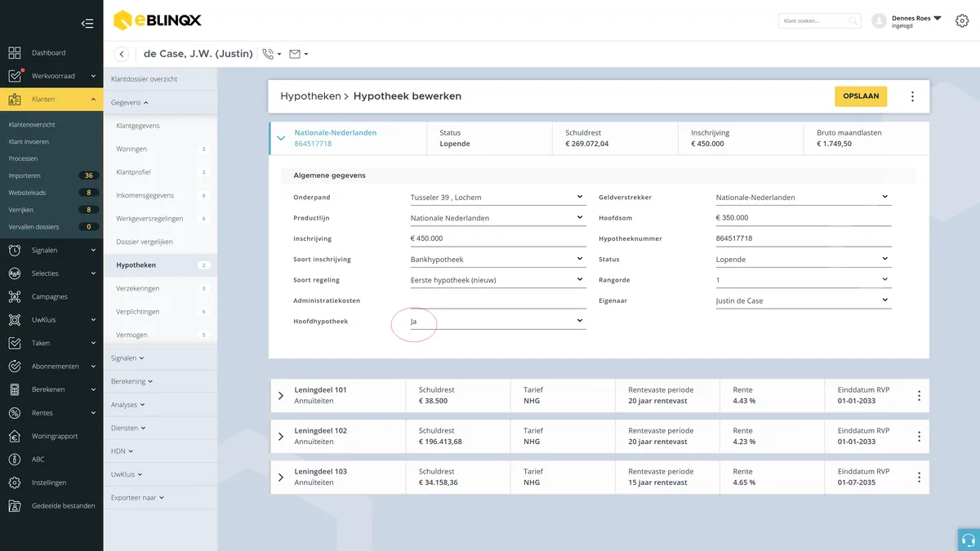The width and height of the screenshot is (980, 551).
Task: Open the Woningrapport sidebar icon
Action: (x=15, y=436)
